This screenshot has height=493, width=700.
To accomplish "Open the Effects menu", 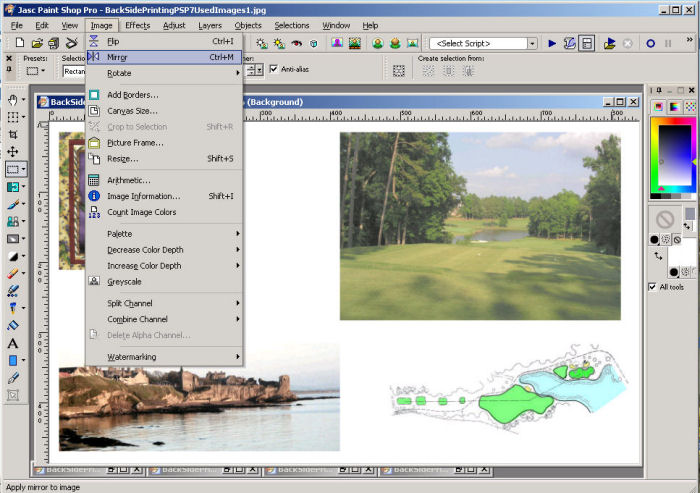I will coord(138,25).
